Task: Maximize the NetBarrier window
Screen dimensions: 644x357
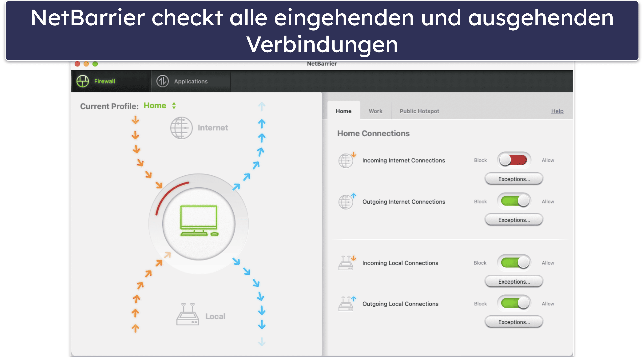Action: [95, 64]
